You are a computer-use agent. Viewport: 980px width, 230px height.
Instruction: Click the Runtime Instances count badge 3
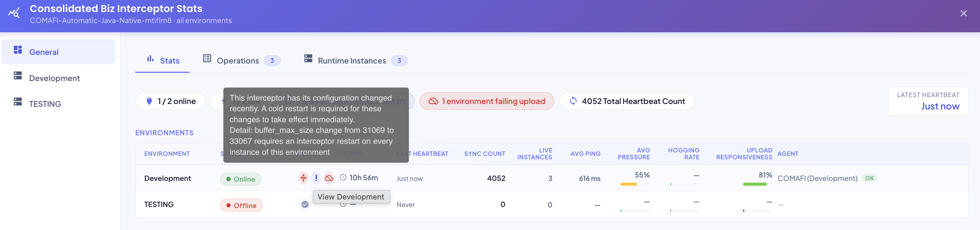coord(399,60)
